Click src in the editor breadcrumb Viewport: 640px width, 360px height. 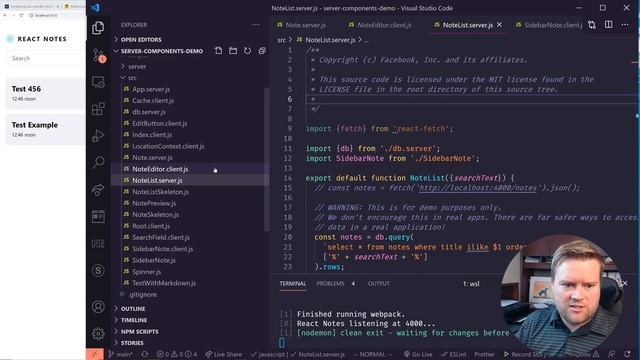click(282, 40)
